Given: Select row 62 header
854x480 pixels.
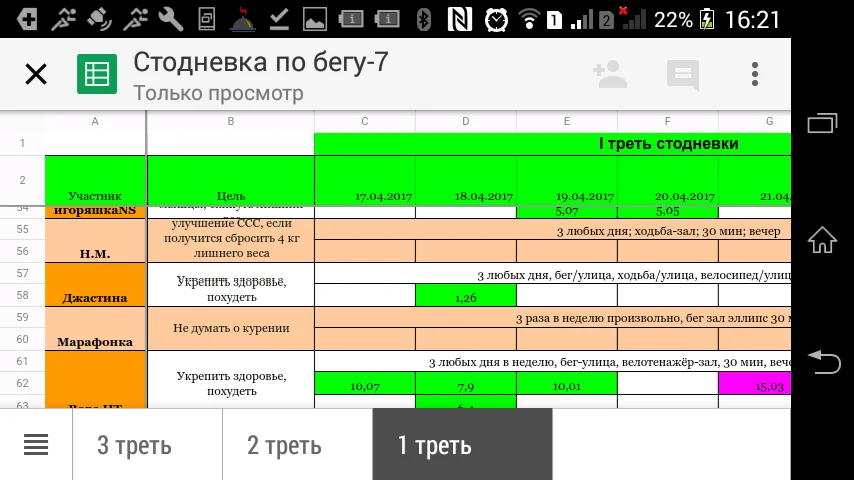Looking at the screenshot, I should coord(22,383).
